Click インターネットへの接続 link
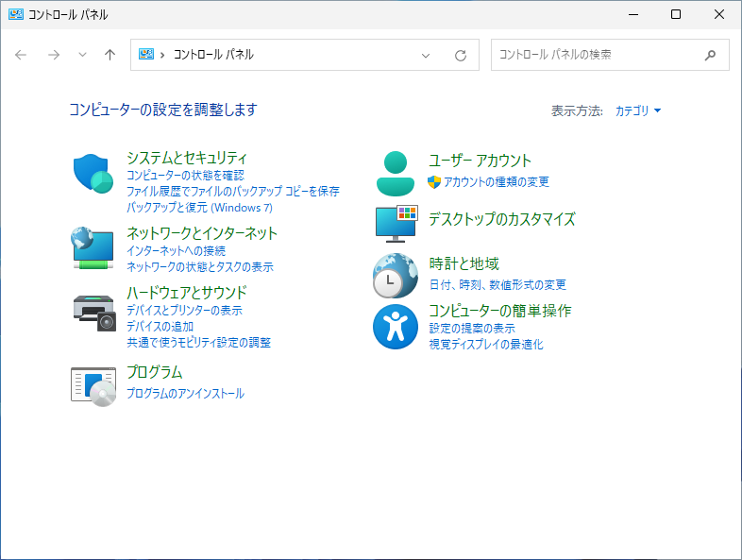 tap(176, 251)
